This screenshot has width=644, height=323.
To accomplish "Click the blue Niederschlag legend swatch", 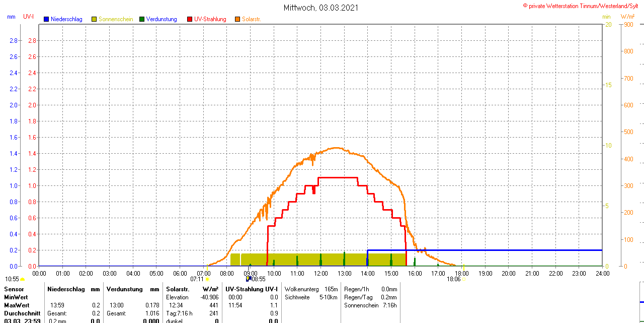I will coord(46,19).
